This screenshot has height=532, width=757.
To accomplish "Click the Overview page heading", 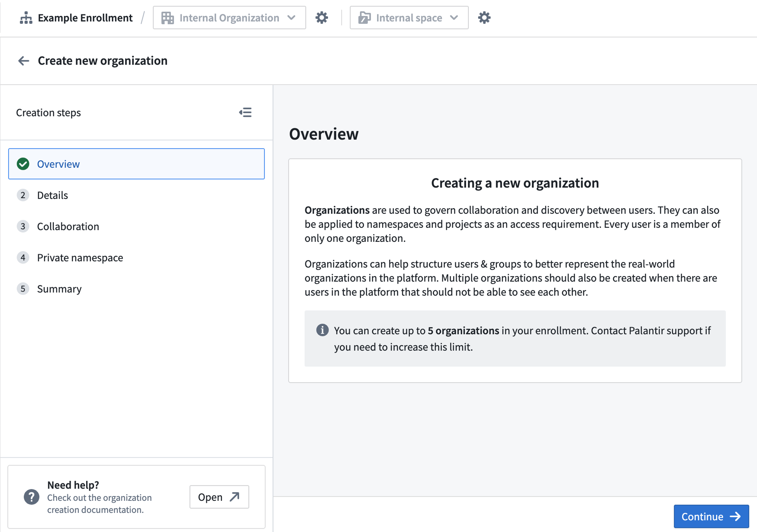I will click(324, 134).
